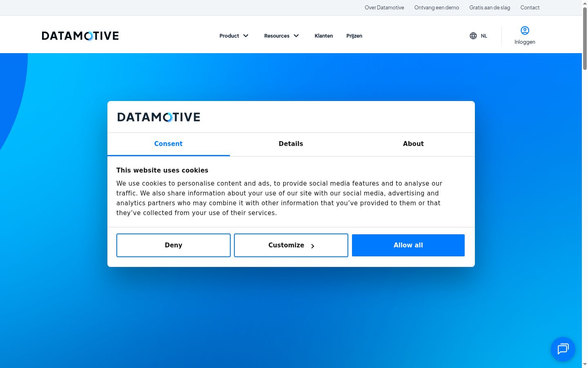Follow the Ontvang een demo link
The height and width of the screenshot is (368, 588).
click(x=437, y=8)
